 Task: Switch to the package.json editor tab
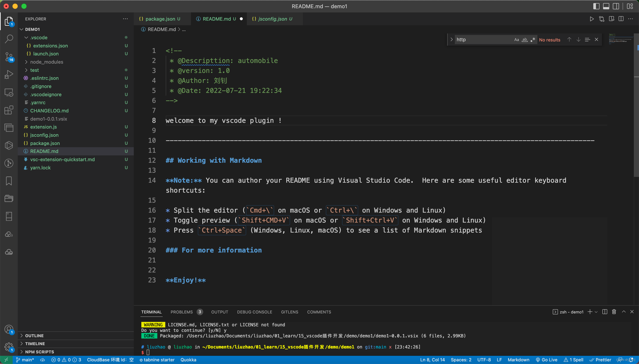coord(160,19)
